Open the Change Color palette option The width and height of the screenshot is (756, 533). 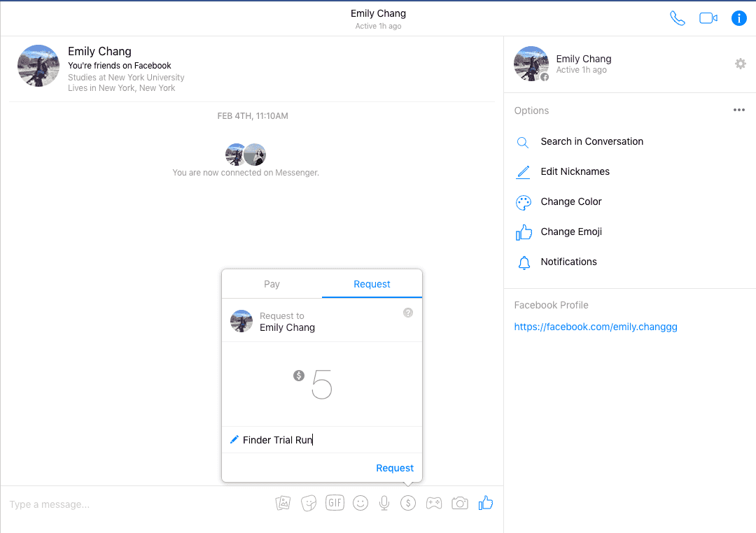click(x=570, y=201)
